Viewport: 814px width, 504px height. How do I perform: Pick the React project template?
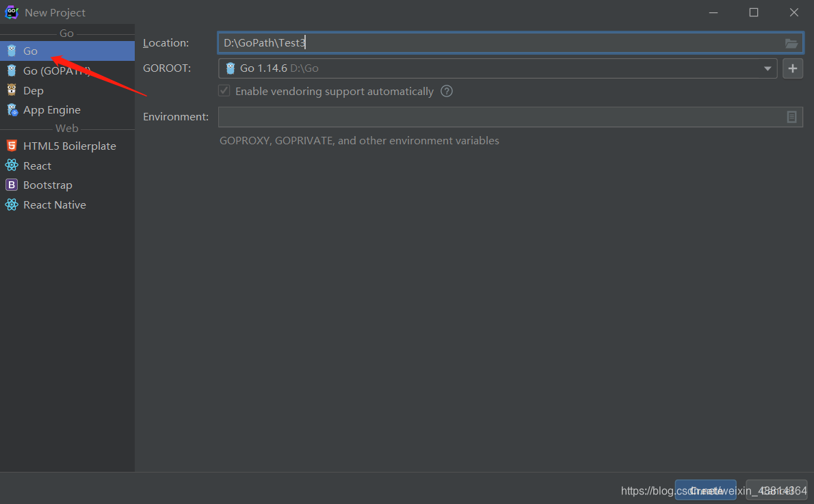click(x=68, y=165)
